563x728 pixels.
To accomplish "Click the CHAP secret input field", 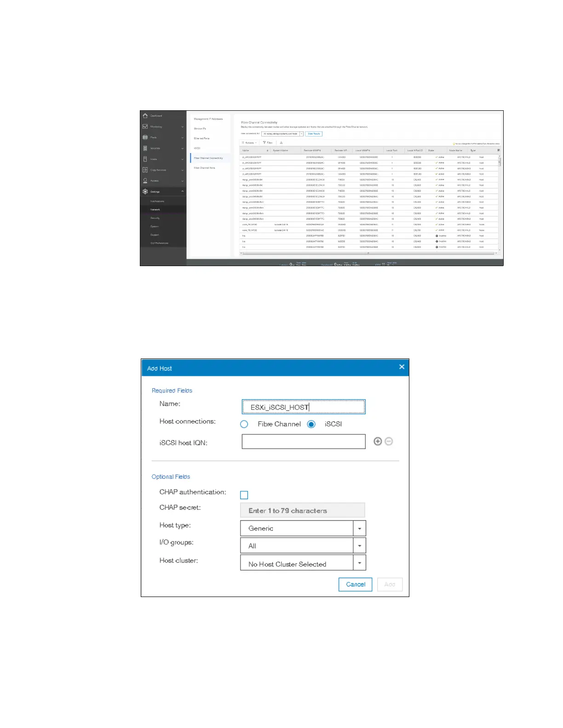I will pos(303,510).
